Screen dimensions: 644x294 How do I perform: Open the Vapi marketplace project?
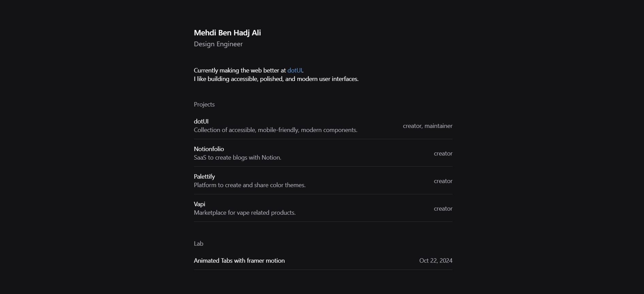point(199,204)
